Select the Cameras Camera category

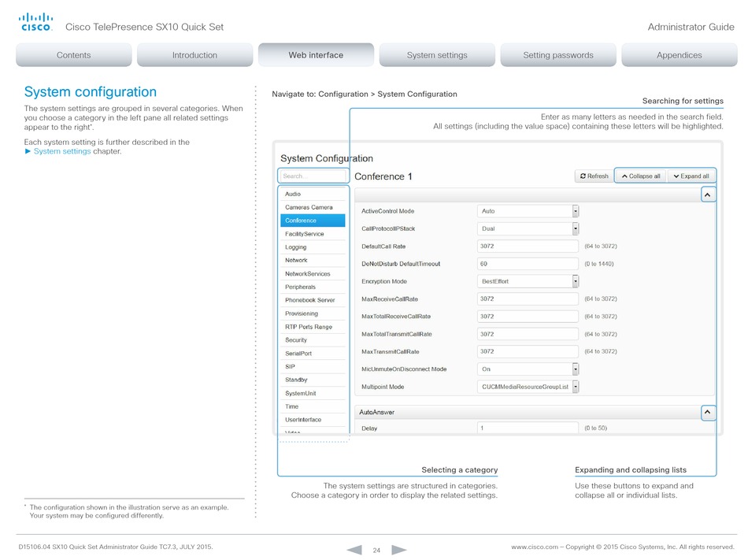point(313,207)
